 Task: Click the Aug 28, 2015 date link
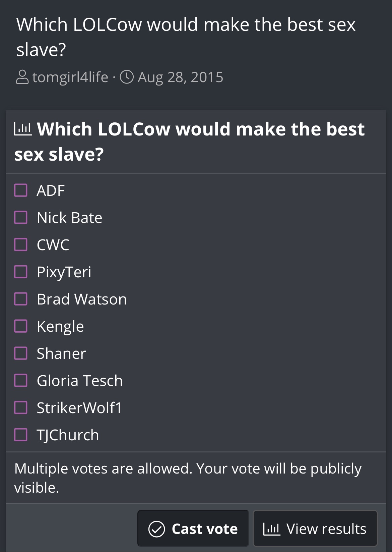pos(181,77)
